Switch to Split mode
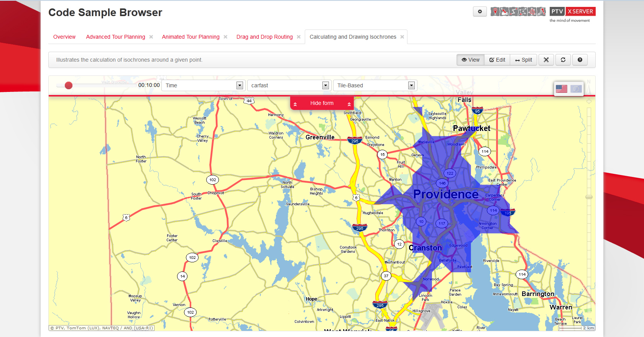 click(523, 60)
